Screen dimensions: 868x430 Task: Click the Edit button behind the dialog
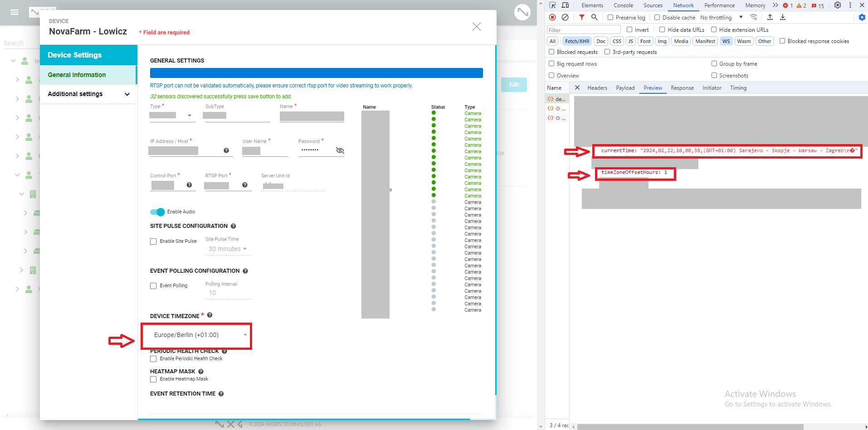tap(514, 85)
